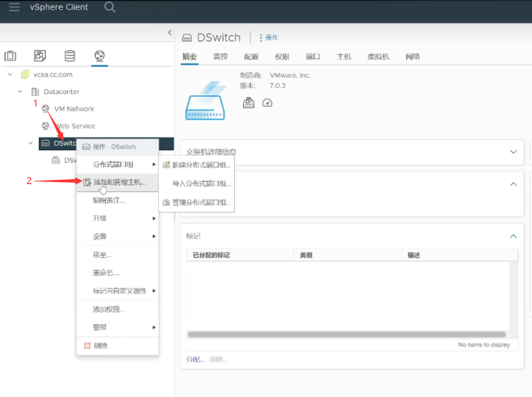532x397 pixels.
Task: Collapse the Datacenter tree node
Action: [20, 91]
